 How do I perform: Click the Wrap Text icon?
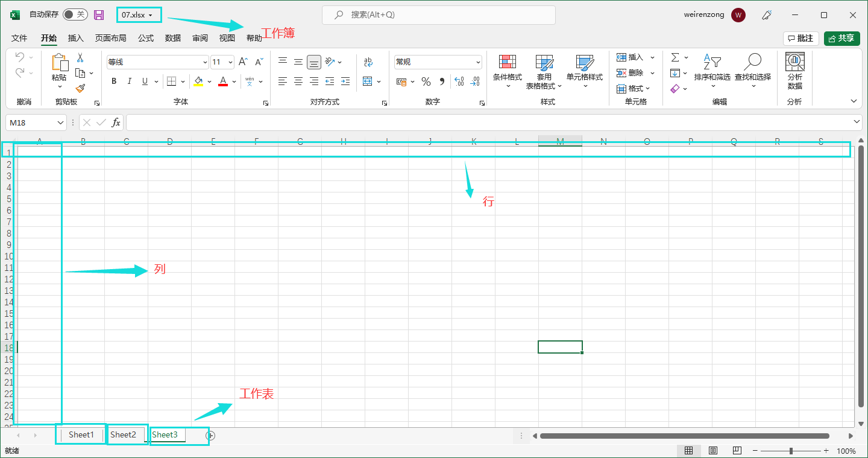368,62
